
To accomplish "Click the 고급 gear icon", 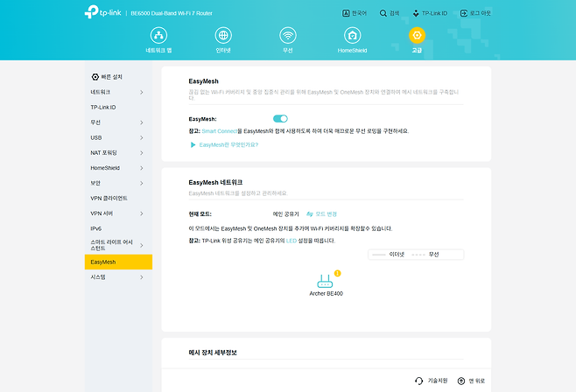I will point(417,36).
